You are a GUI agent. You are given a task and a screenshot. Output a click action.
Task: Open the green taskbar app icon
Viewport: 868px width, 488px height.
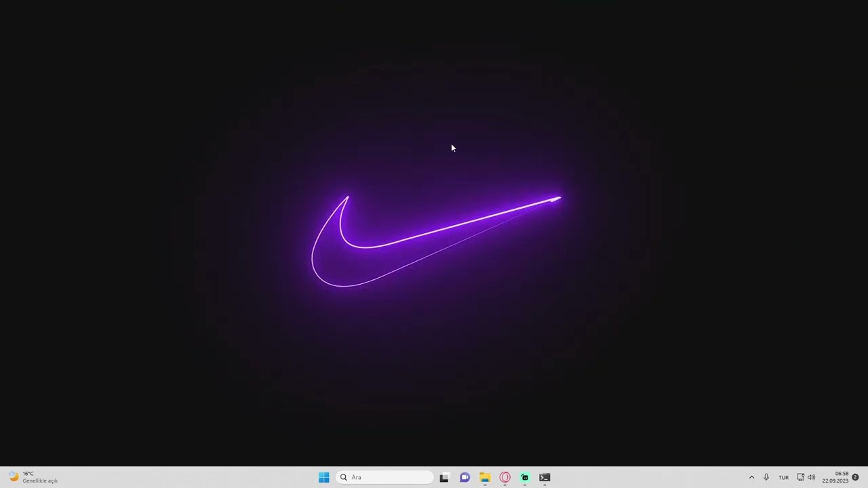525,477
